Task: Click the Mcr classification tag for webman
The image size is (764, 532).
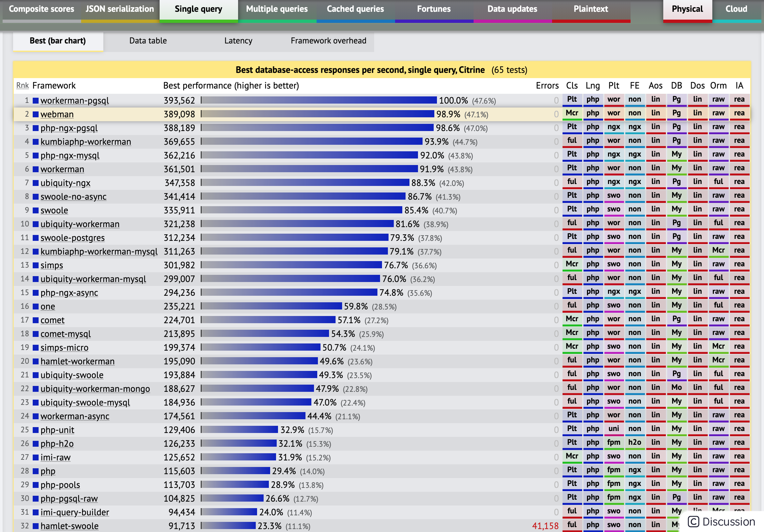Action: (572, 113)
